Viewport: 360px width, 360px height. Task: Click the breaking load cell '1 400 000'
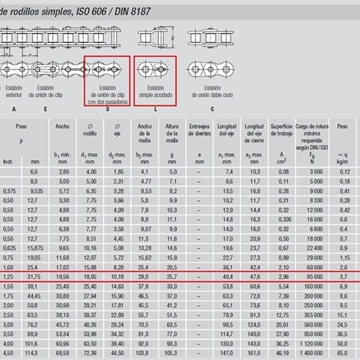pyautogui.click(x=311, y=353)
